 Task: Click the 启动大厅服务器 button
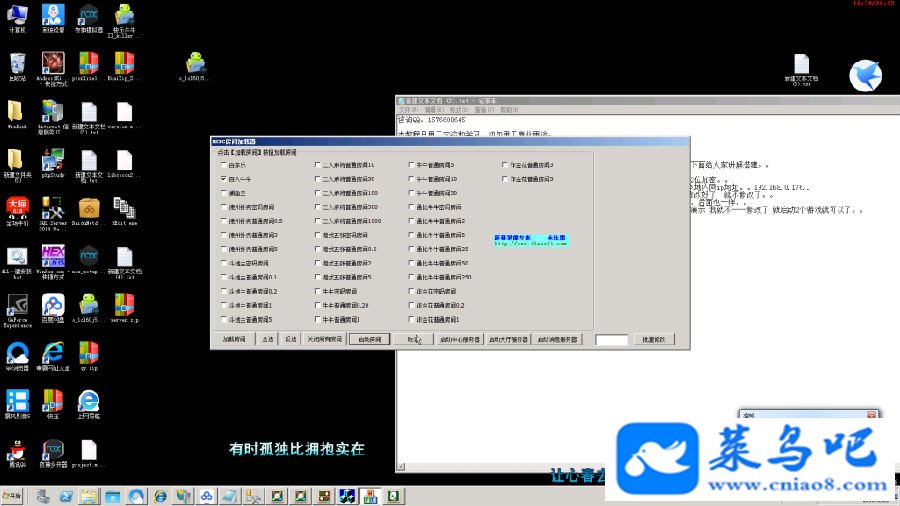point(508,340)
